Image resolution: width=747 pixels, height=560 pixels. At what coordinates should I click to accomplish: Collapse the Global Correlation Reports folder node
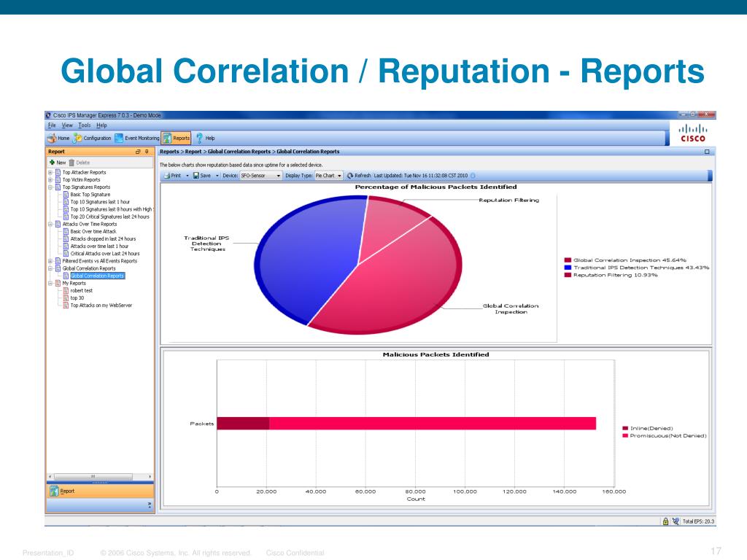(x=50, y=268)
